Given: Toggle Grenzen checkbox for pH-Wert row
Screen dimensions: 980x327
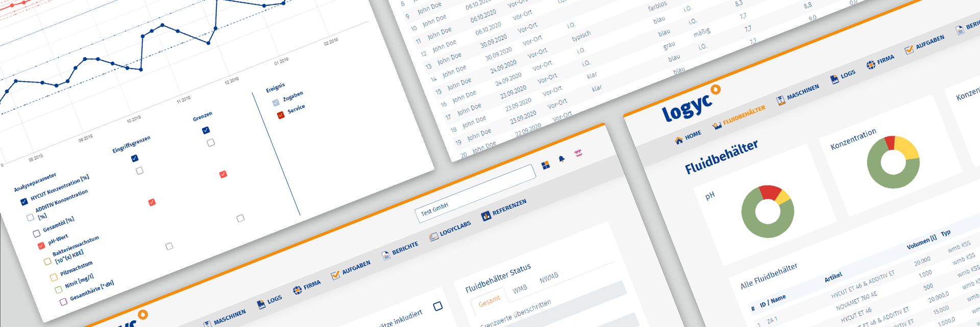Looking at the screenshot, I should click(223, 174).
